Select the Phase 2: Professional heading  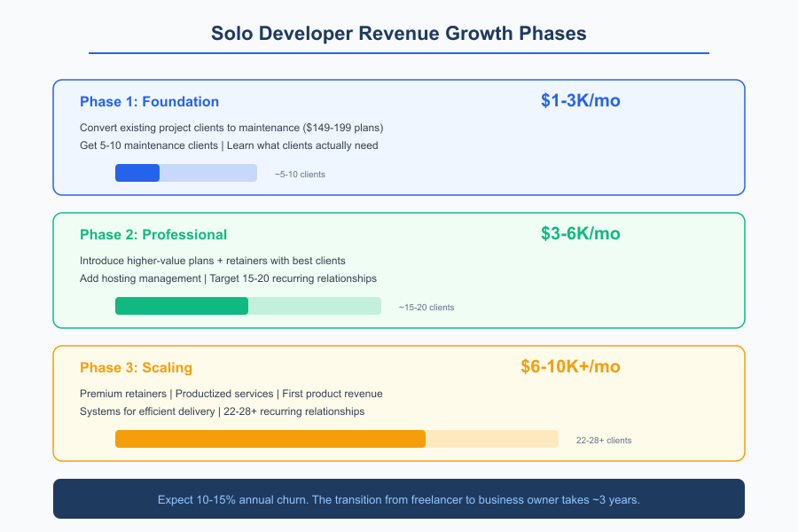pyautogui.click(x=155, y=234)
